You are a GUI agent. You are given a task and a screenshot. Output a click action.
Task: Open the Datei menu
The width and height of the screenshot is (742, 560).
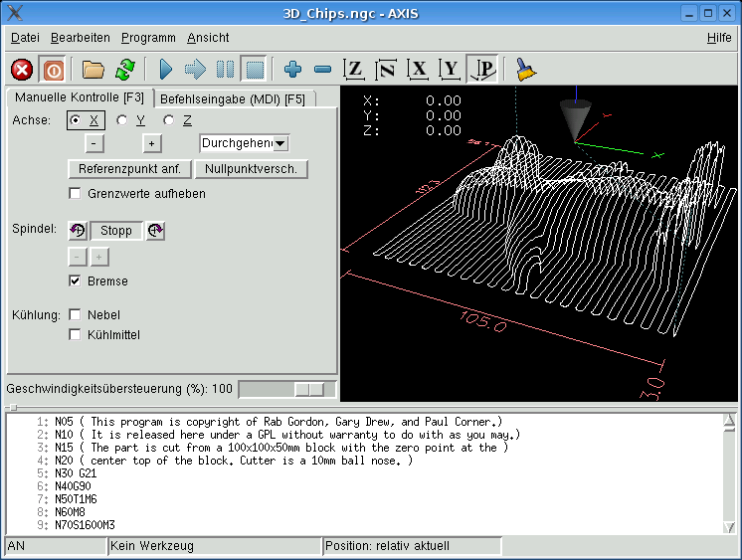pyautogui.click(x=25, y=38)
